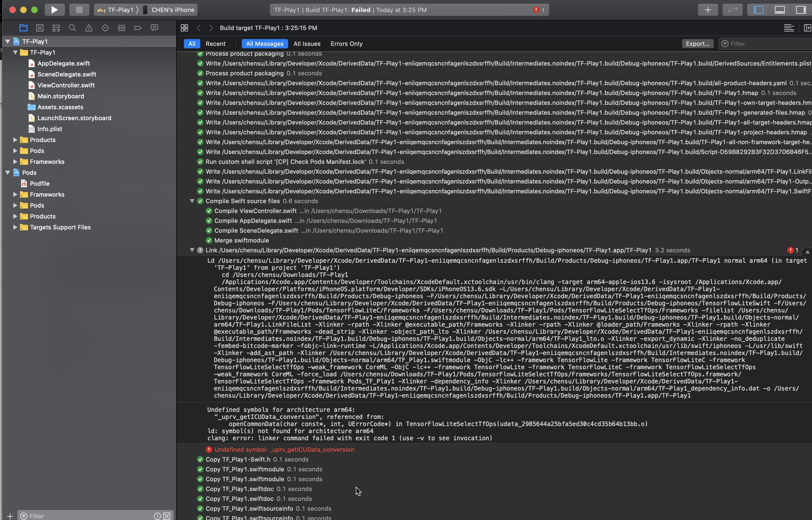The height and width of the screenshot is (520, 812).
Task: Show the Find navigator magnifier
Action: coord(72,28)
